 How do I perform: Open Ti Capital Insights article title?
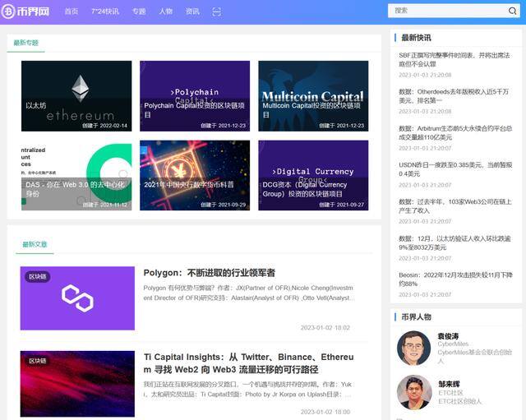248,363
